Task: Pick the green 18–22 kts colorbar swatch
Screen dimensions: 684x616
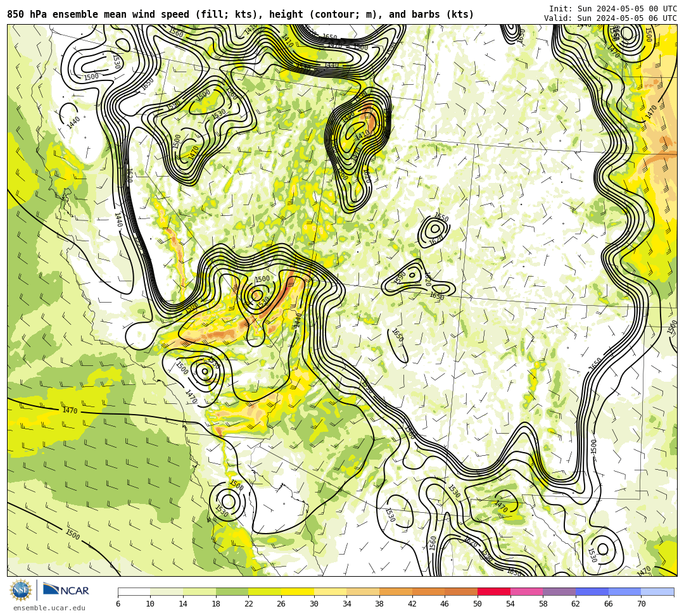Action: [232, 591]
